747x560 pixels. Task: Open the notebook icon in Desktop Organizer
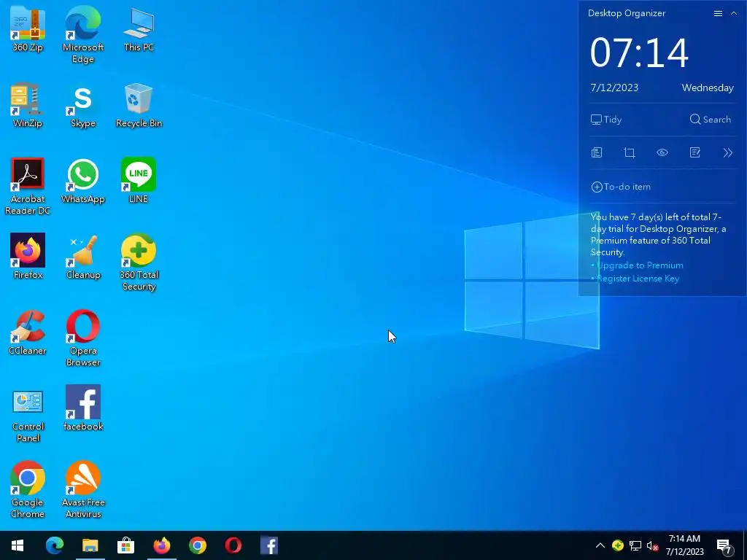click(x=597, y=152)
